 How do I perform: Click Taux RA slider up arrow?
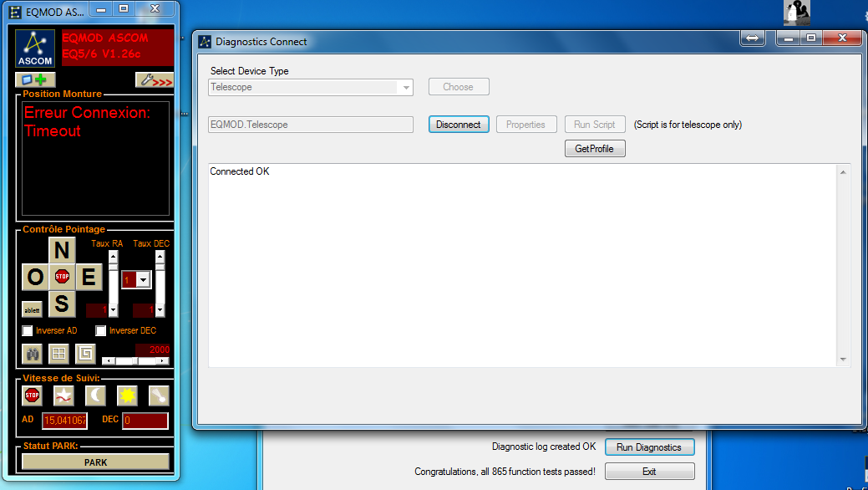click(113, 256)
